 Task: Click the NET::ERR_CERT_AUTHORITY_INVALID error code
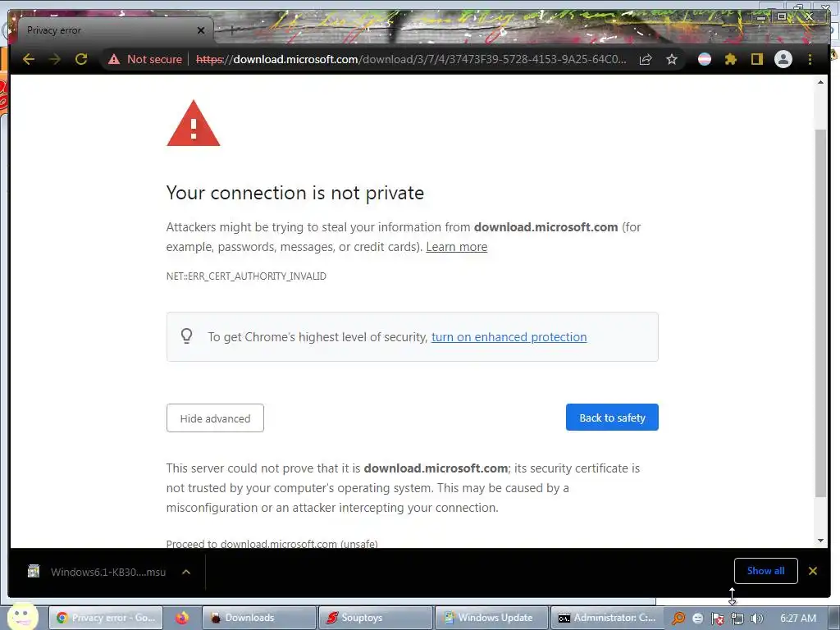pyautogui.click(x=246, y=276)
